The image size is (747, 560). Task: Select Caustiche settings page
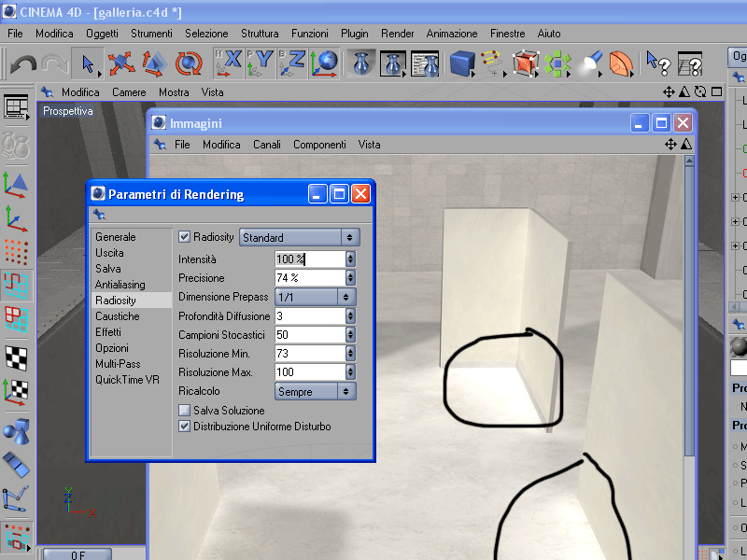[118, 316]
